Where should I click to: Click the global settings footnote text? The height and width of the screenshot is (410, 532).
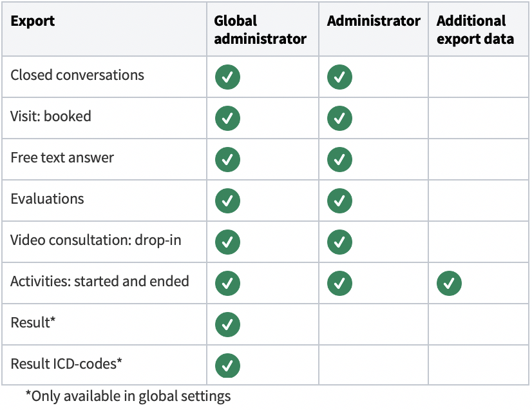point(128,396)
